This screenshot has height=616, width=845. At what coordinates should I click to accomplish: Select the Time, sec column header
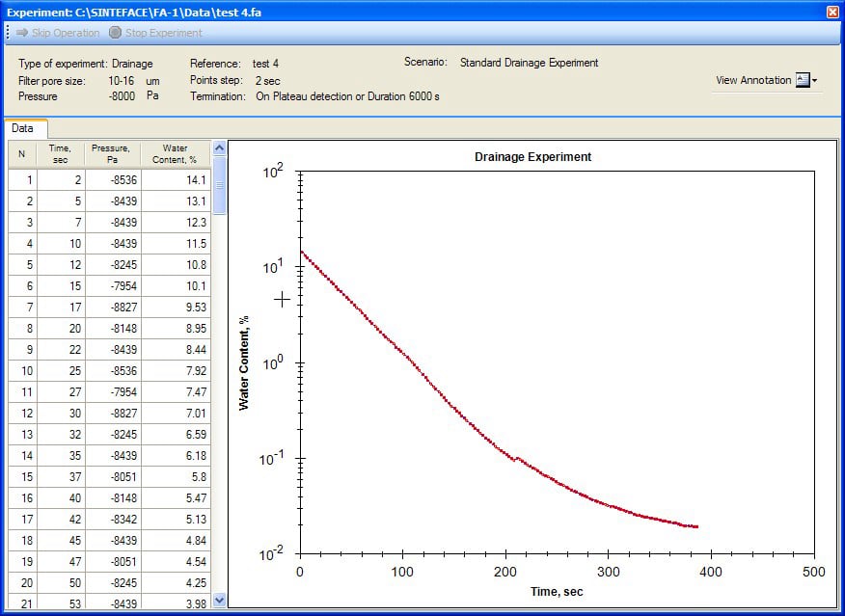[x=61, y=154]
